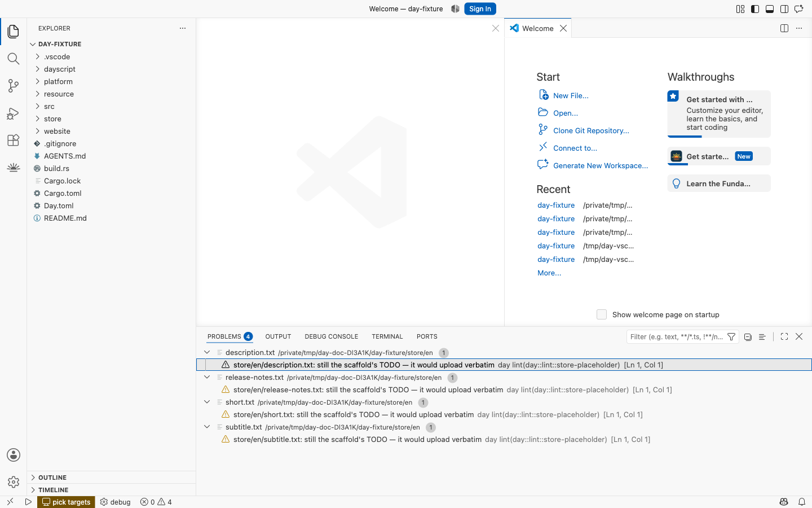Collapse all problems in the panel
The width and height of the screenshot is (812, 508).
point(748,337)
